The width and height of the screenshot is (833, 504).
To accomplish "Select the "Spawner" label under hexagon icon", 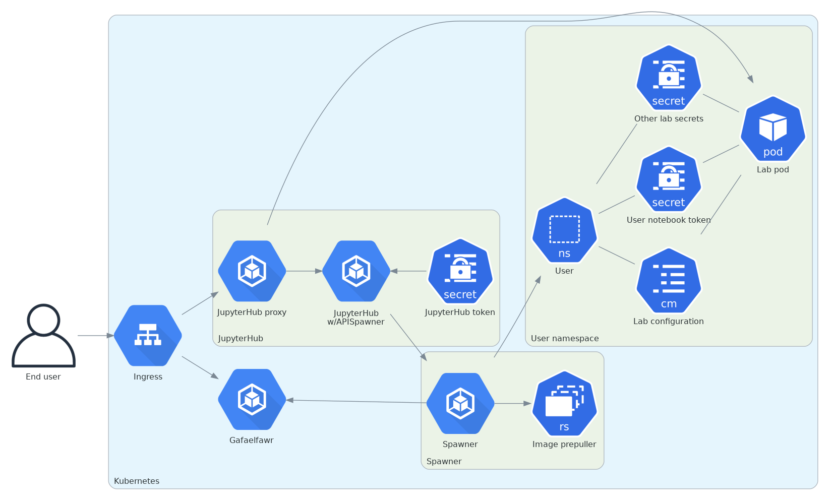I will [460, 445].
